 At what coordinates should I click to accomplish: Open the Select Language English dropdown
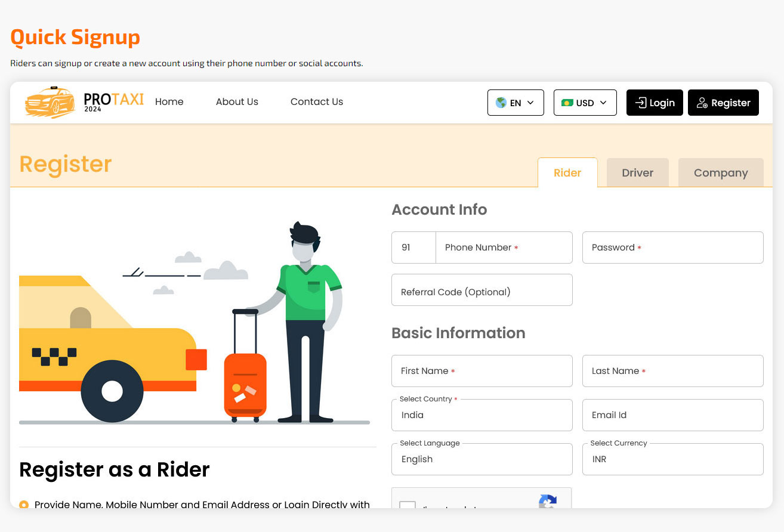pos(482,459)
